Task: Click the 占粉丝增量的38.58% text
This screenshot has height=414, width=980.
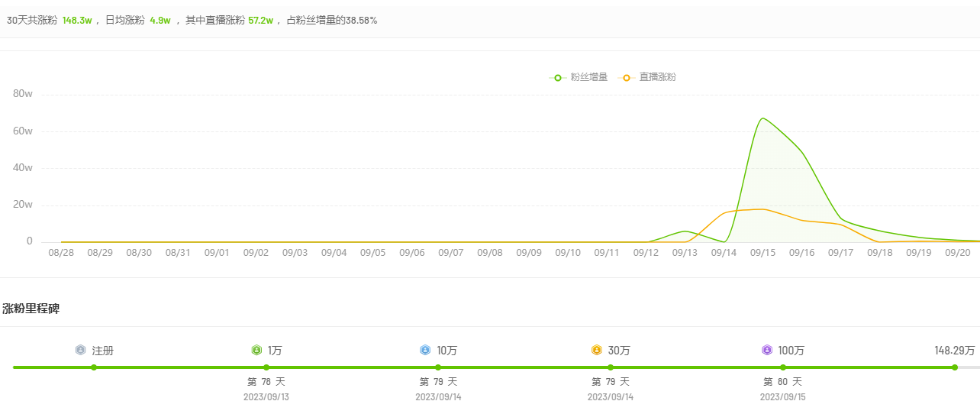Action: [332, 21]
